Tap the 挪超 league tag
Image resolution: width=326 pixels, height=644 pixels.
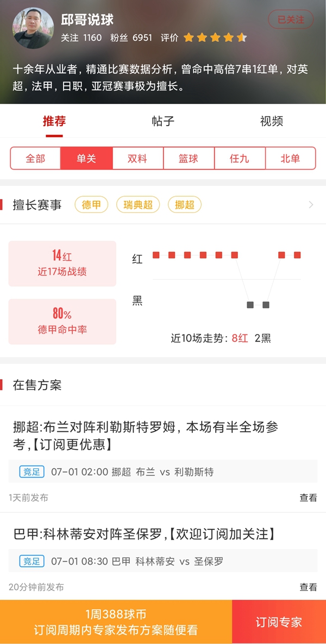point(185,205)
